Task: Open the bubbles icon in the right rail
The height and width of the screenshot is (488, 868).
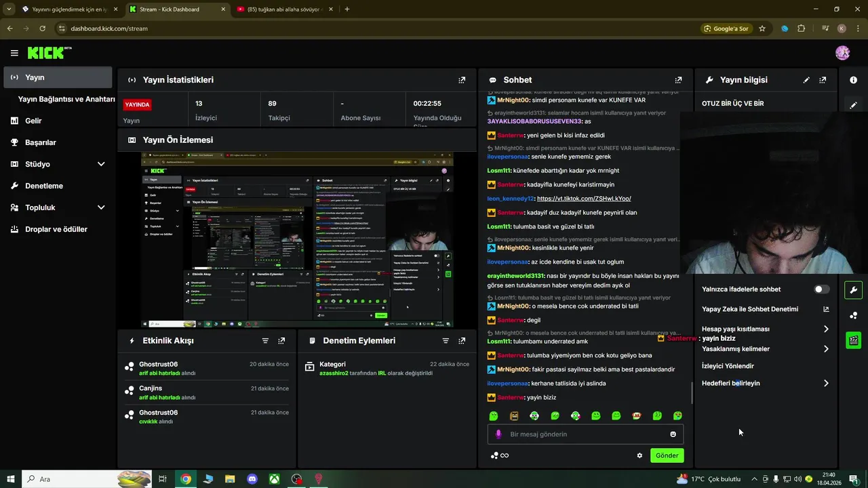Action: 853,315
